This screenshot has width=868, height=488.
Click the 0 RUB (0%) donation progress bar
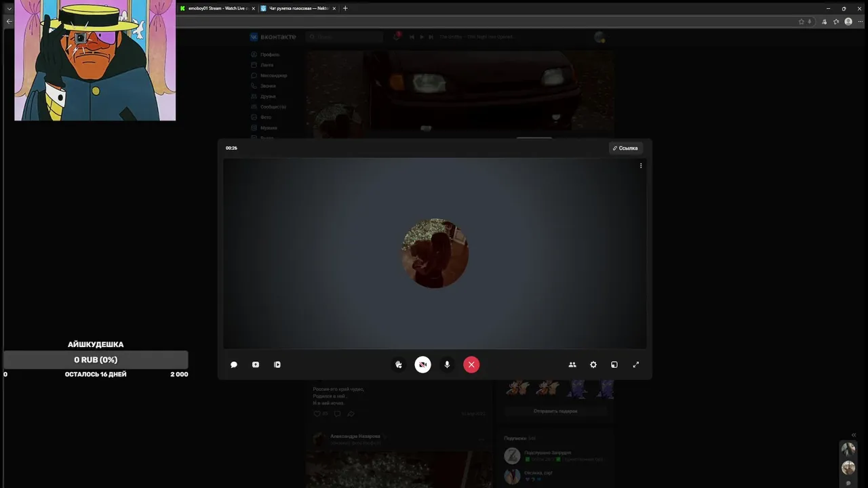coord(96,360)
